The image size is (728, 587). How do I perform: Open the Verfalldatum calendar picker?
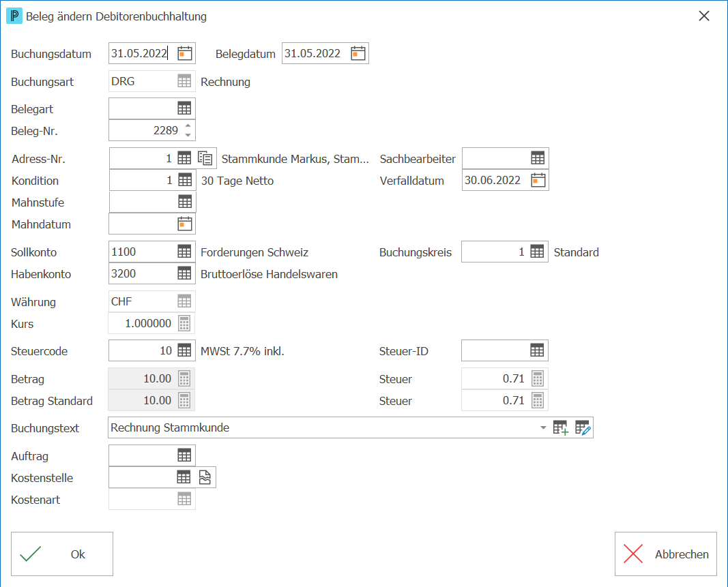[x=538, y=180]
